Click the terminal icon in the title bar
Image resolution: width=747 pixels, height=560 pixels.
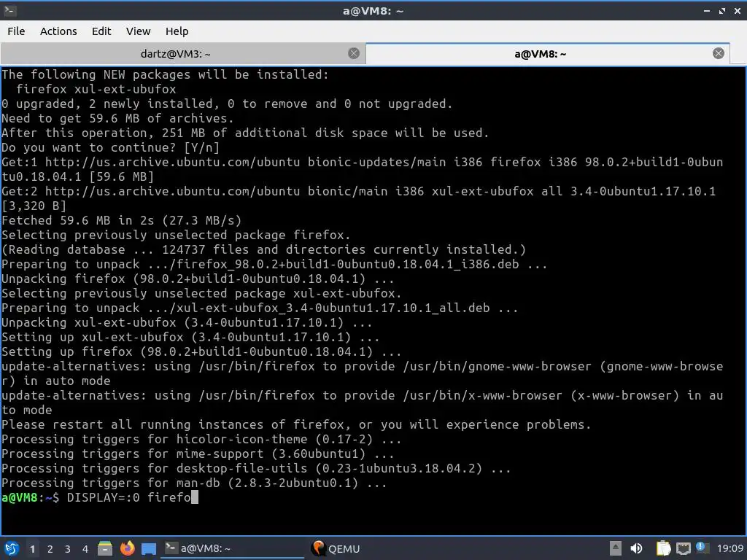10,10
